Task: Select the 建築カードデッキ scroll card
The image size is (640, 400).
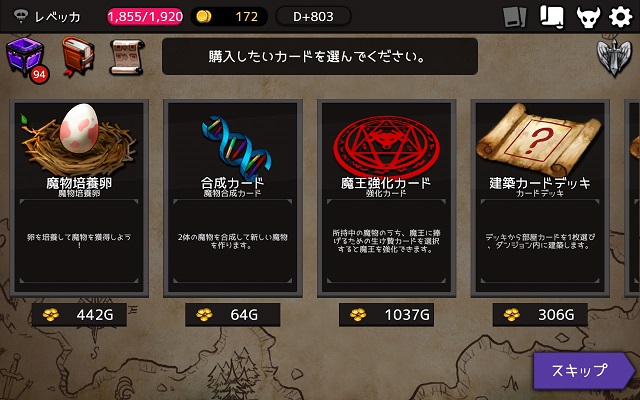Action: (x=540, y=198)
